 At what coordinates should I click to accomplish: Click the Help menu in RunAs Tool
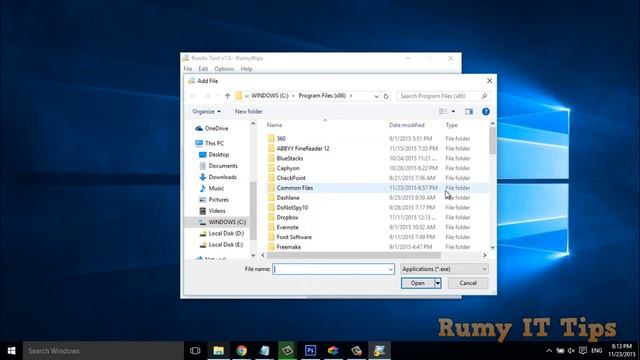246,69
